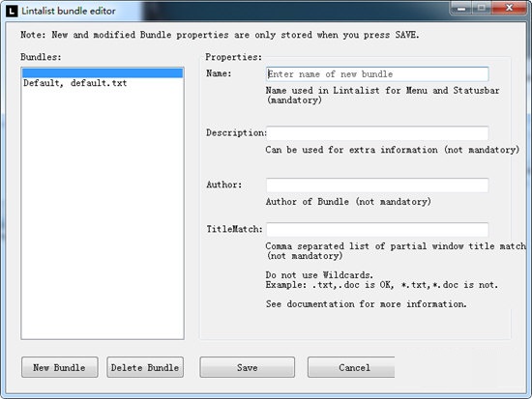Click the 'Name:' field label

click(219, 73)
